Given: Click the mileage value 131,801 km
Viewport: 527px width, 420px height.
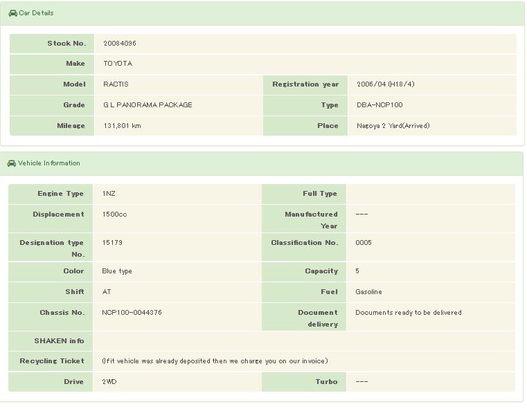Looking at the screenshot, I should click(122, 126).
